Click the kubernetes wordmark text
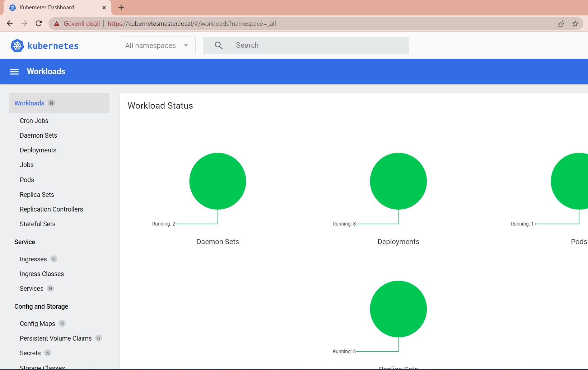588x370 pixels. point(53,46)
